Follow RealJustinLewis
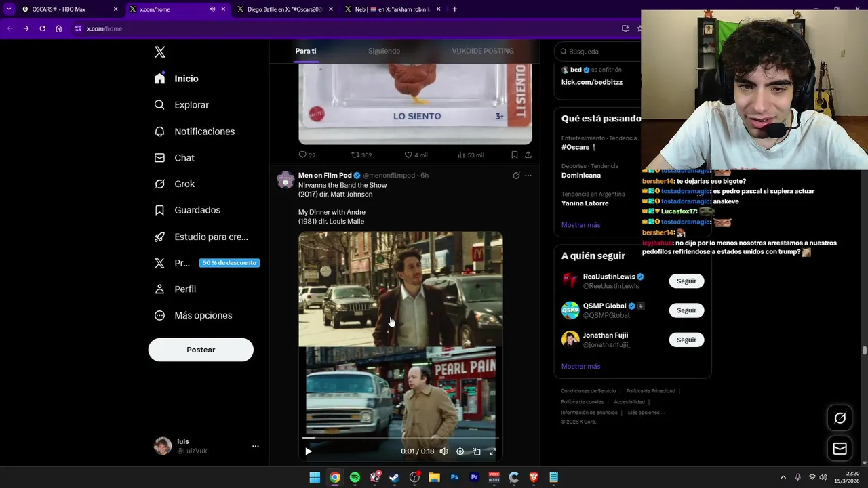Image resolution: width=868 pixels, height=488 pixels. (686, 281)
